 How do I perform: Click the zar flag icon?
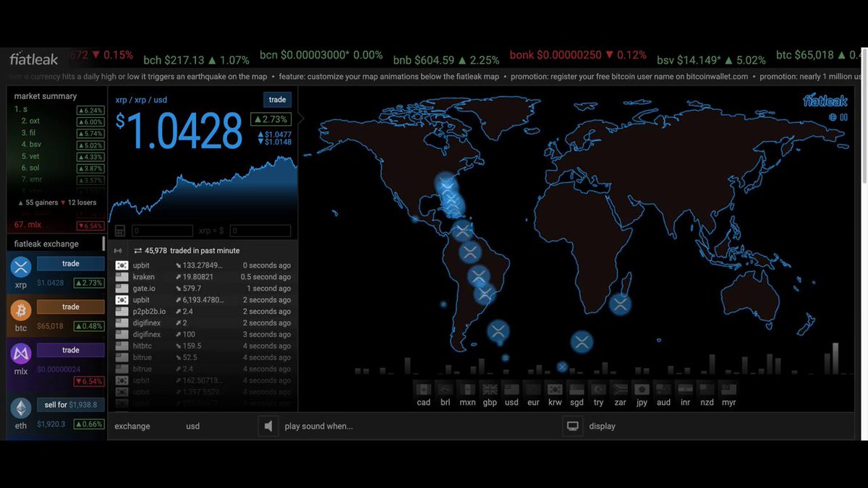(x=620, y=389)
